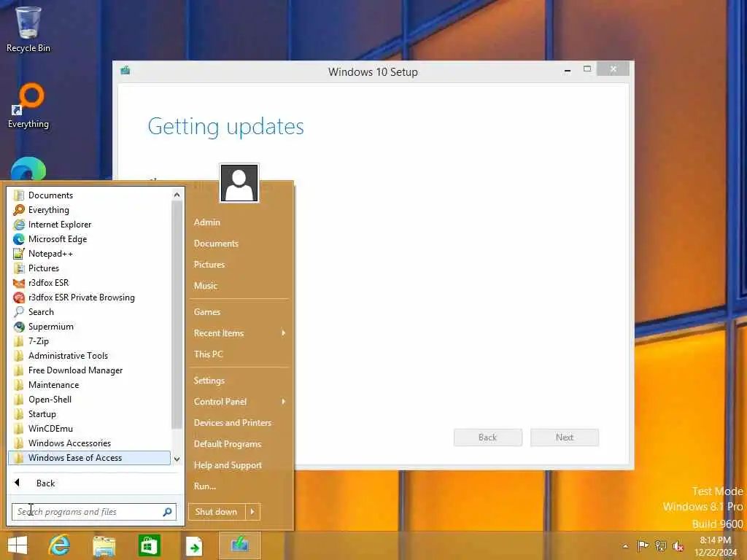Open Devices and Printers

tap(239, 423)
